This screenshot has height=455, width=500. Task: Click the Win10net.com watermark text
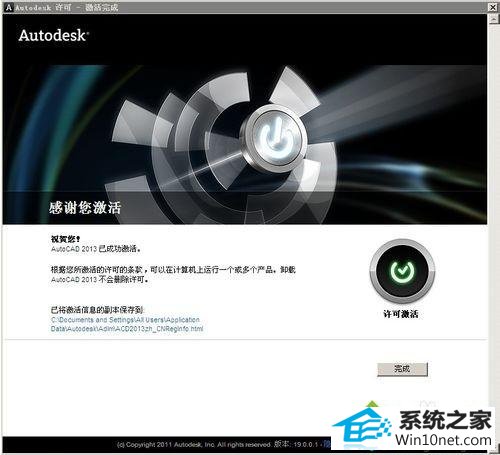(444, 440)
